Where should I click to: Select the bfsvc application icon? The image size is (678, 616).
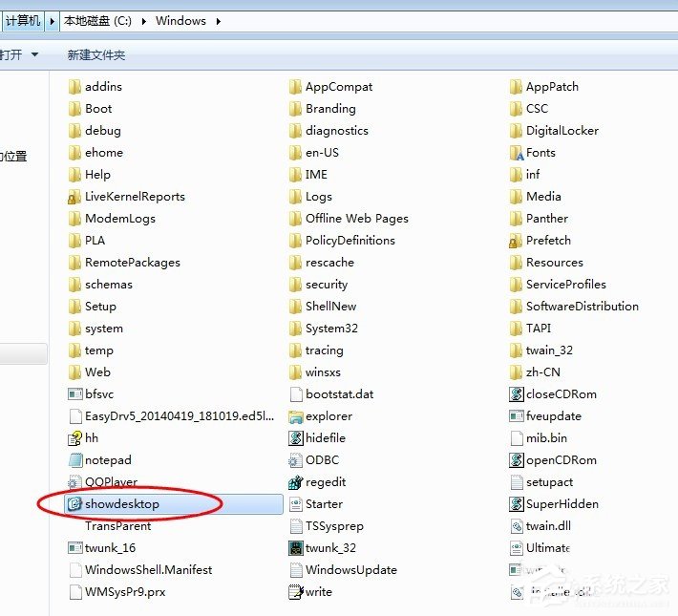(75, 394)
